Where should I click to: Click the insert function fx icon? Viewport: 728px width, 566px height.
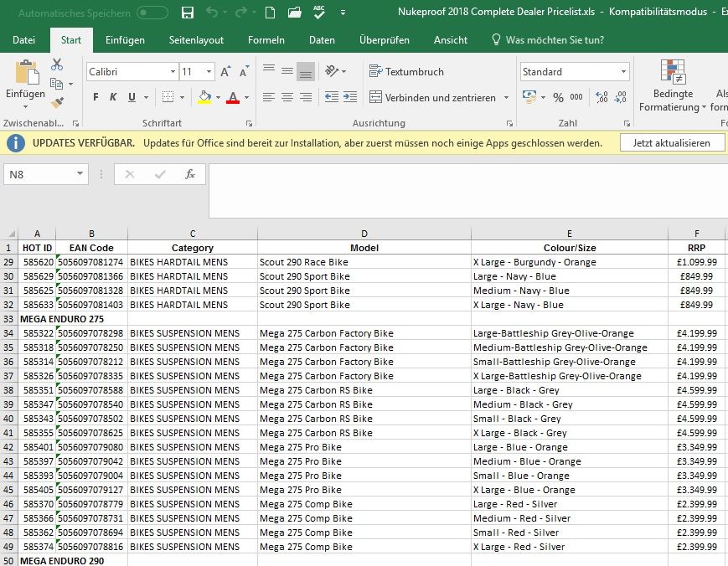(190, 174)
